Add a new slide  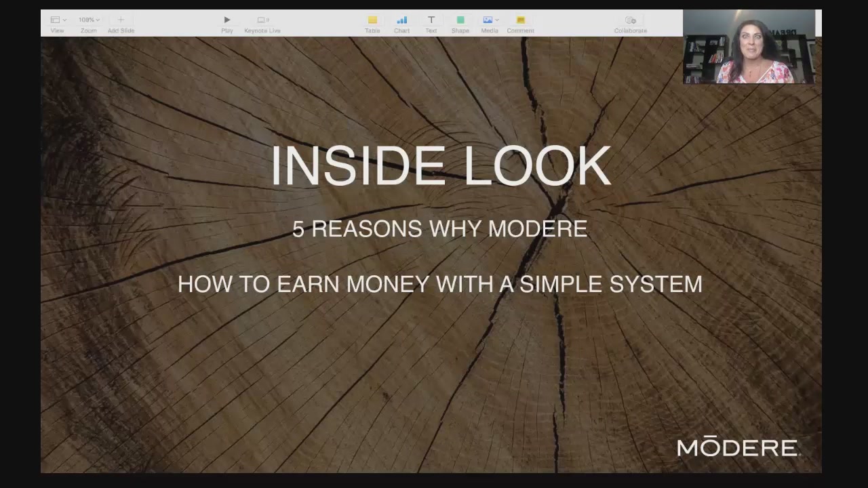(x=121, y=24)
